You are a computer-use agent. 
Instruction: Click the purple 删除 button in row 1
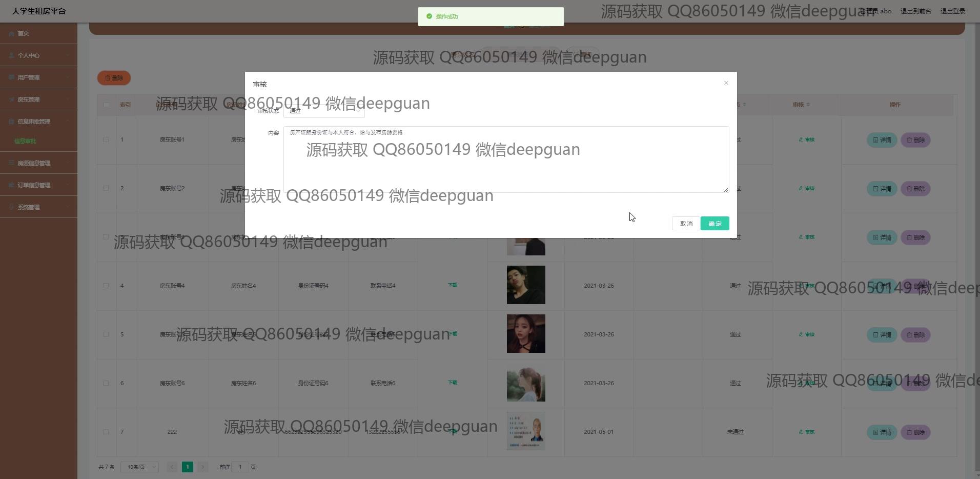[x=915, y=140]
